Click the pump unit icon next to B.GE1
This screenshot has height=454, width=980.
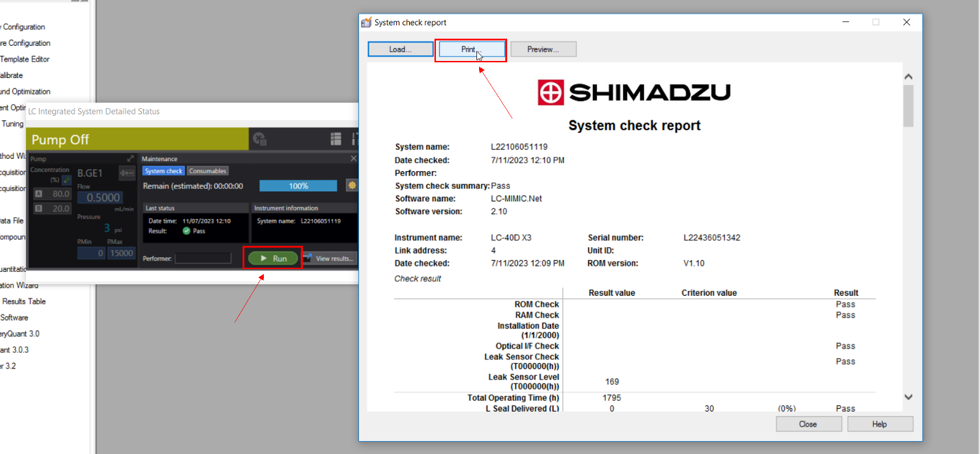point(127,173)
